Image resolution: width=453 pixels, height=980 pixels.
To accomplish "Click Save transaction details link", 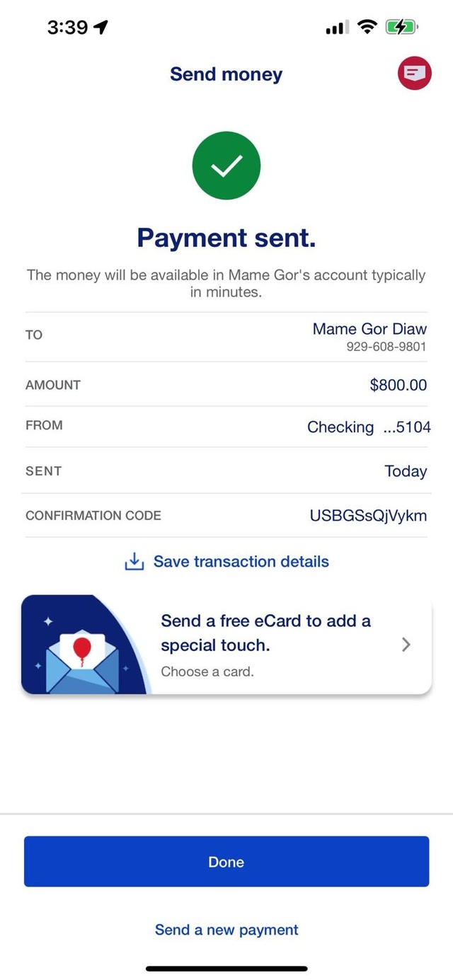I will click(x=241, y=562).
